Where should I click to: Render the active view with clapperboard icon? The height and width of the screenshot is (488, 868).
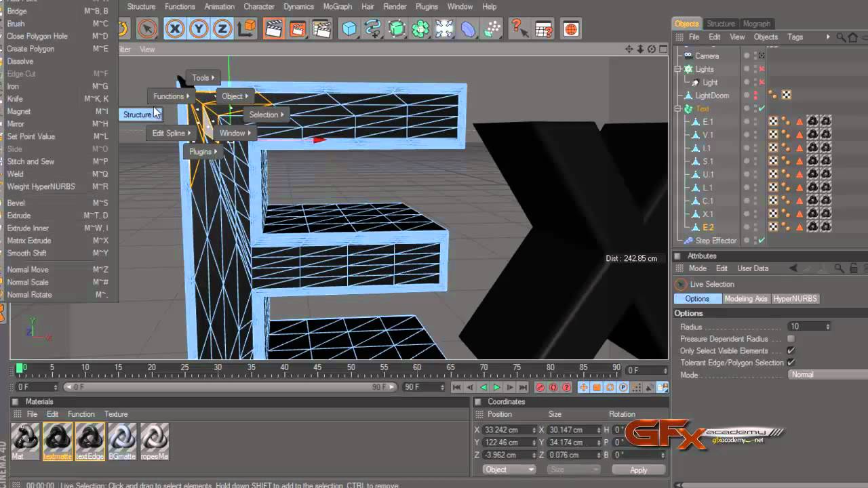[x=274, y=28]
